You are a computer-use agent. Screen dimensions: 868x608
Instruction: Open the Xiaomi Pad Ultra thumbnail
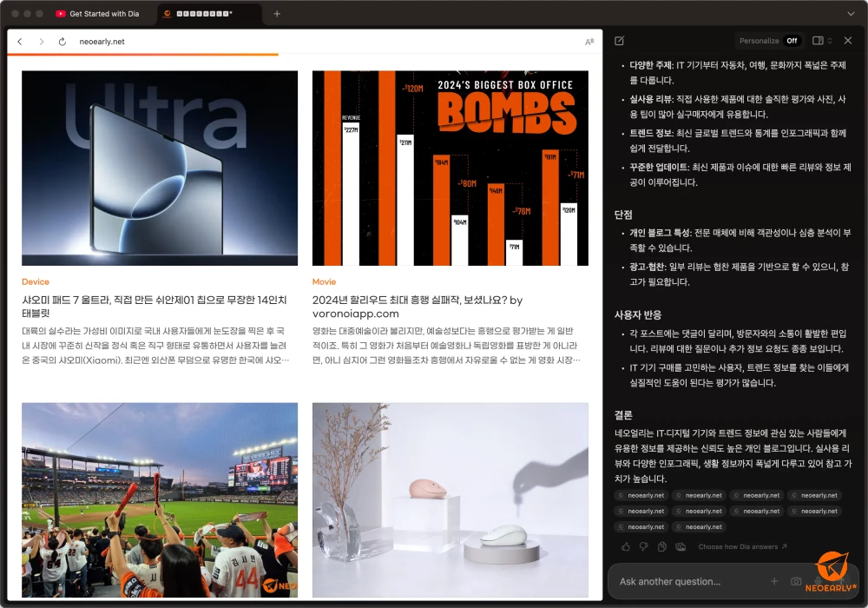(160, 168)
